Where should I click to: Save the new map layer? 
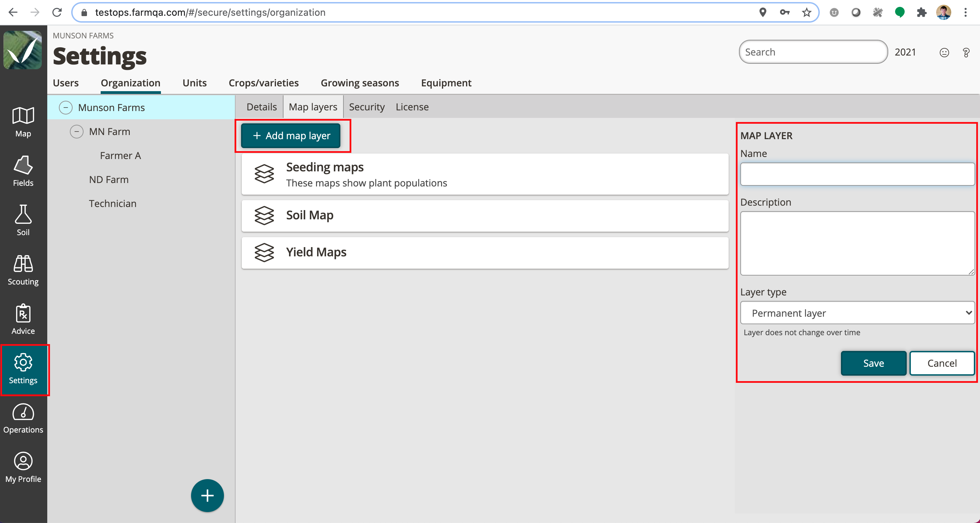tap(874, 363)
